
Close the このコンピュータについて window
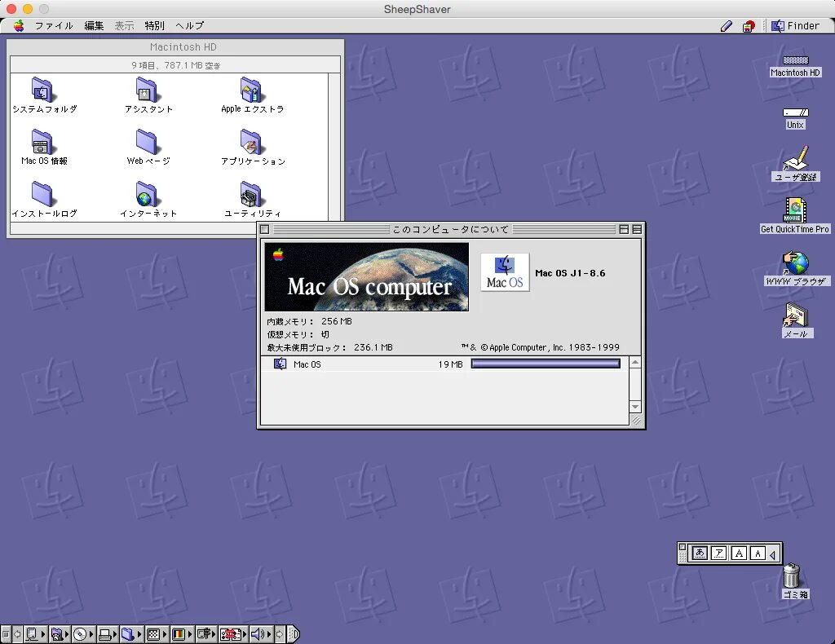click(264, 229)
